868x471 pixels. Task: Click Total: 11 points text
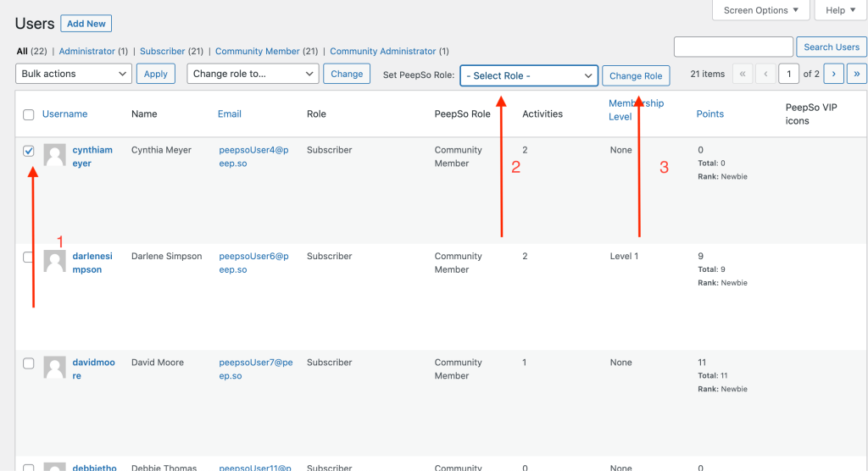pos(711,376)
